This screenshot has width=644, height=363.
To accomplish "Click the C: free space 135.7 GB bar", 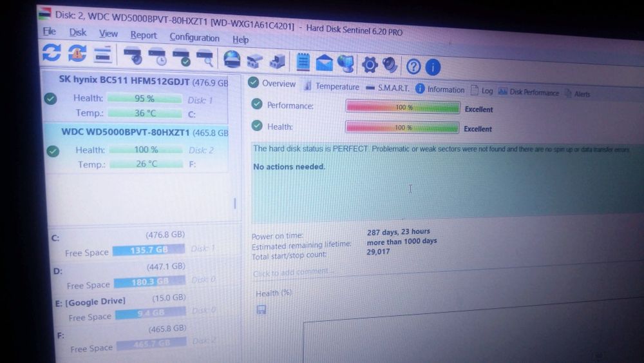I will coord(149,250).
